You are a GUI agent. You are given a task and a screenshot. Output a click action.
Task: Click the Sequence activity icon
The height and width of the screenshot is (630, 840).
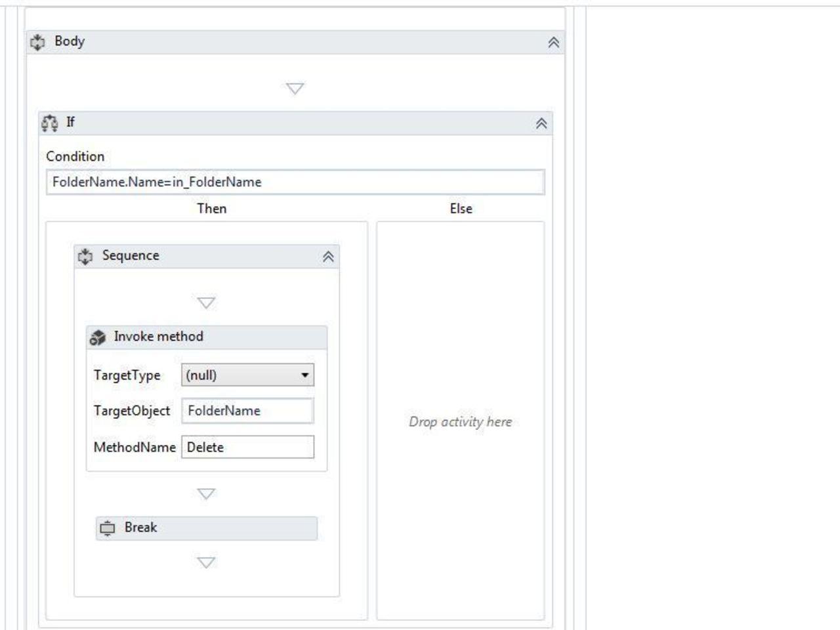pyautogui.click(x=85, y=256)
